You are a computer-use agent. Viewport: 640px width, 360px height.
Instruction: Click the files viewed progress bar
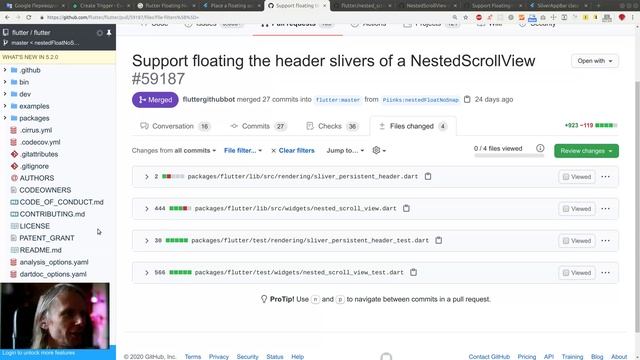[x=509, y=156]
